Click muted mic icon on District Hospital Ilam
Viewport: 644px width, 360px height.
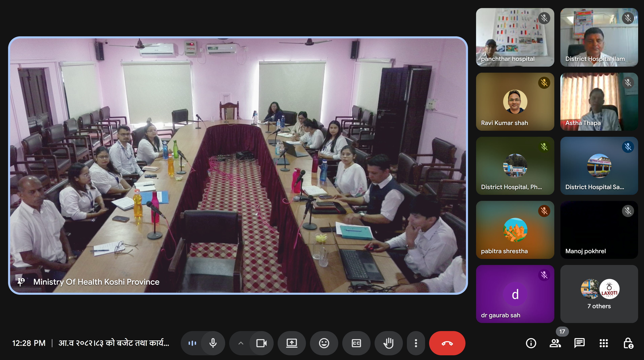pyautogui.click(x=628, y=18)
